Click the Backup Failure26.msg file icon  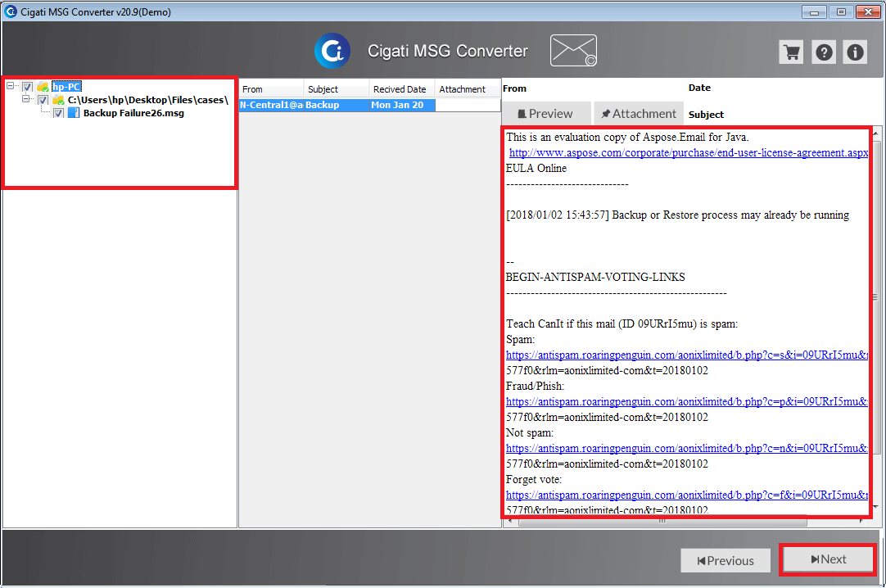(x=74, y=113)
